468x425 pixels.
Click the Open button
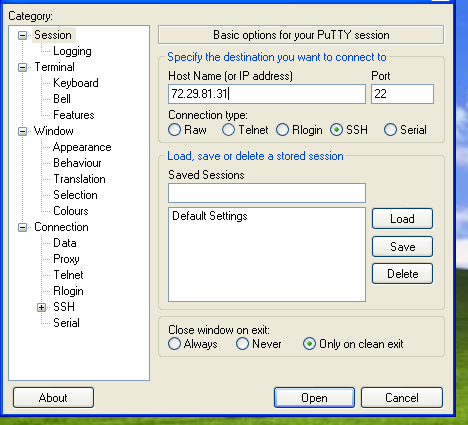(314, 397)
